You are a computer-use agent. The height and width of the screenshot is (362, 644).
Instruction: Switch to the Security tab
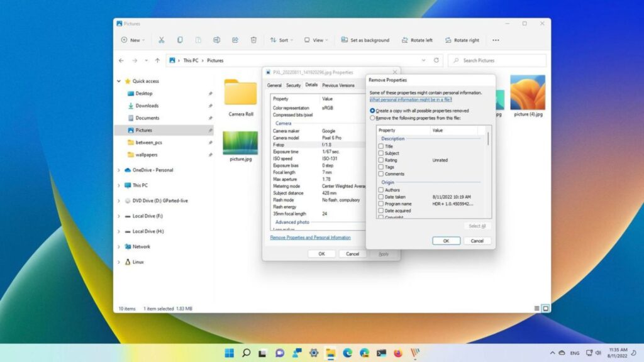tap(293, 85)
